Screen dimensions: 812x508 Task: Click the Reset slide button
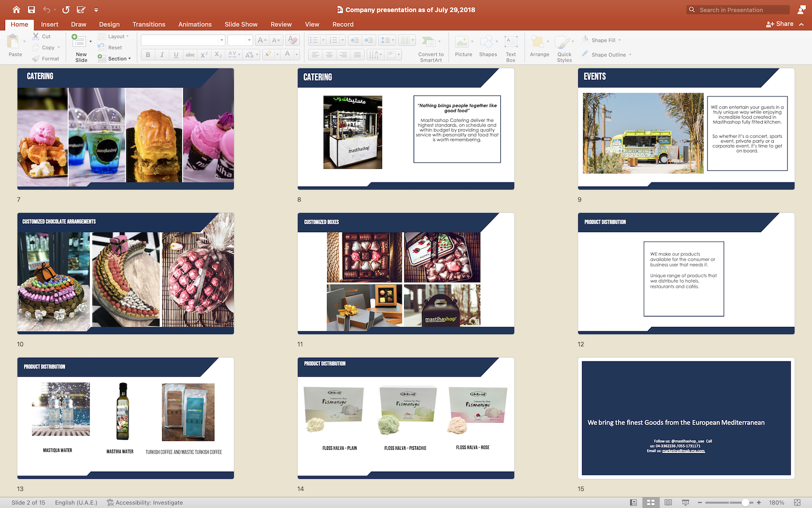click(x=110, y=47)
